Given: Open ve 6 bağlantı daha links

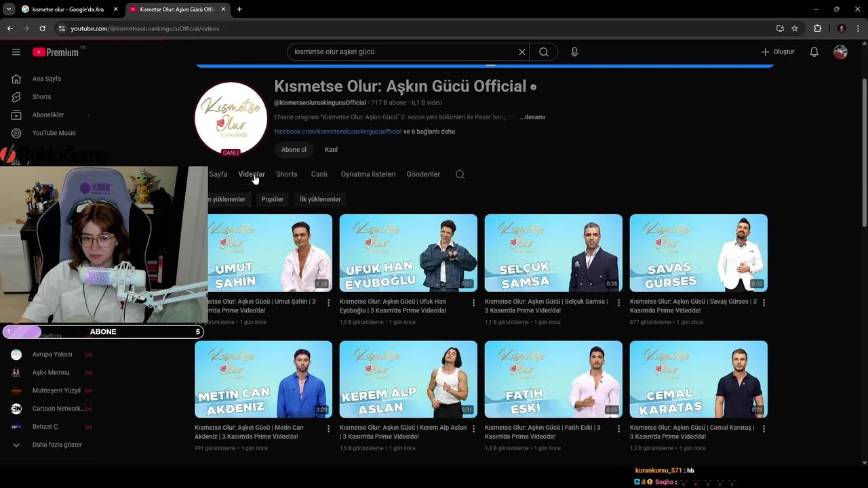Looking at the screenshot, I should tap(429, 131).
